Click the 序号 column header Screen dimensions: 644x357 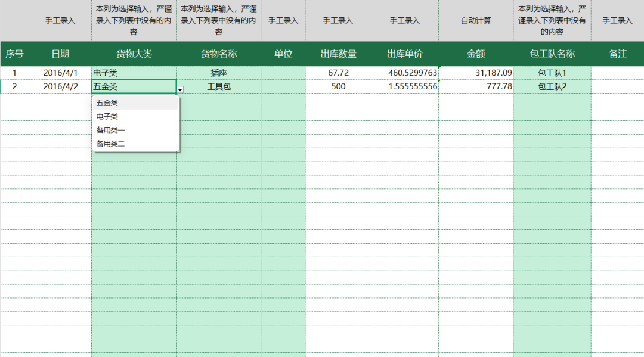(14, 54)
